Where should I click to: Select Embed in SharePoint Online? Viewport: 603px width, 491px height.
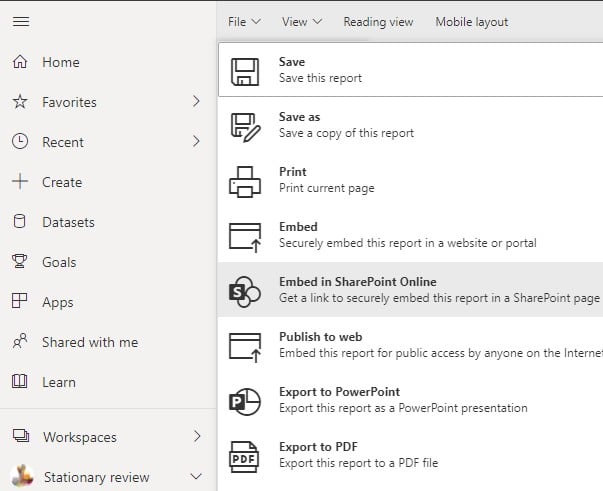tap(410, 290)
